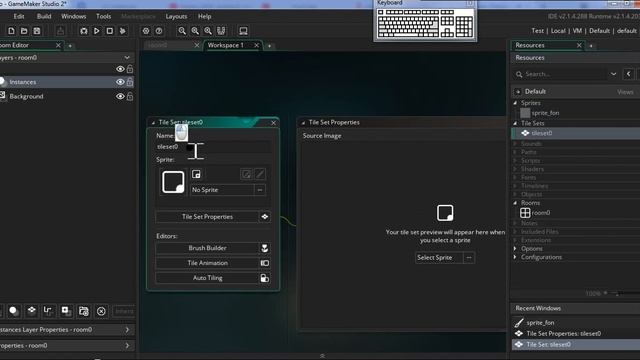This screenshot has height=360, width=640.
Task: Click the tileset name input field
Action: (x=213, y=147)
